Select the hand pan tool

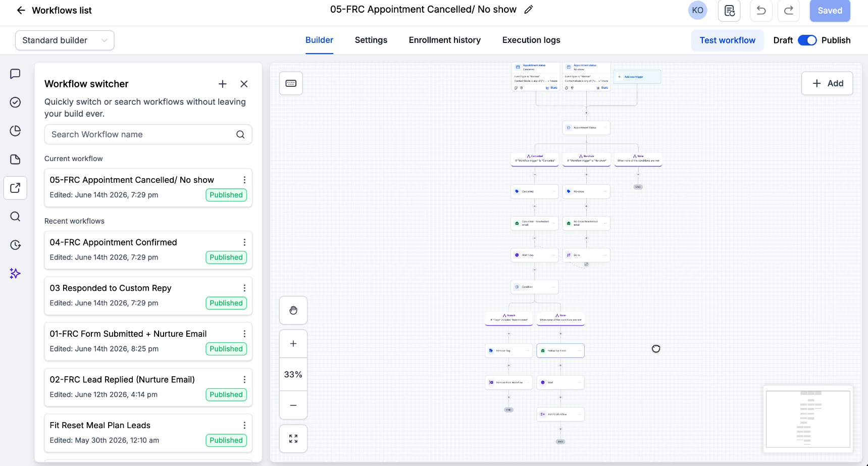coord(293,310)
